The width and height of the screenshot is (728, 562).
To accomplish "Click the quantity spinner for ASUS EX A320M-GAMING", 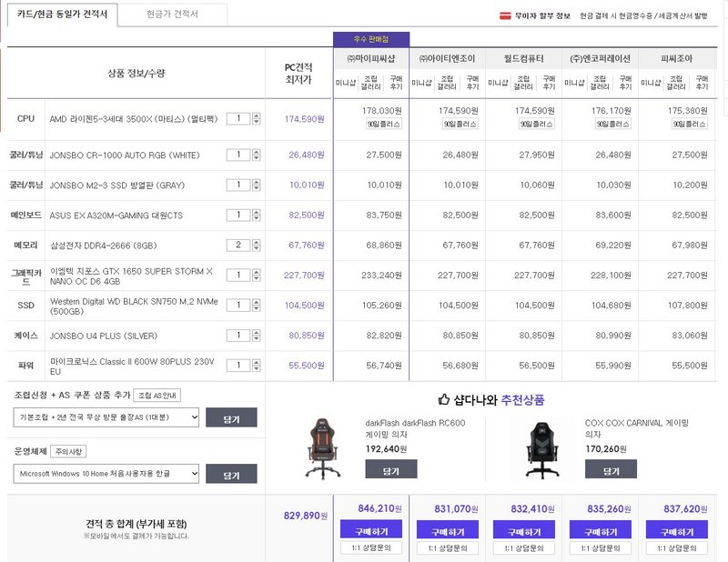I will pyautogui.click(x=257, y=216).
